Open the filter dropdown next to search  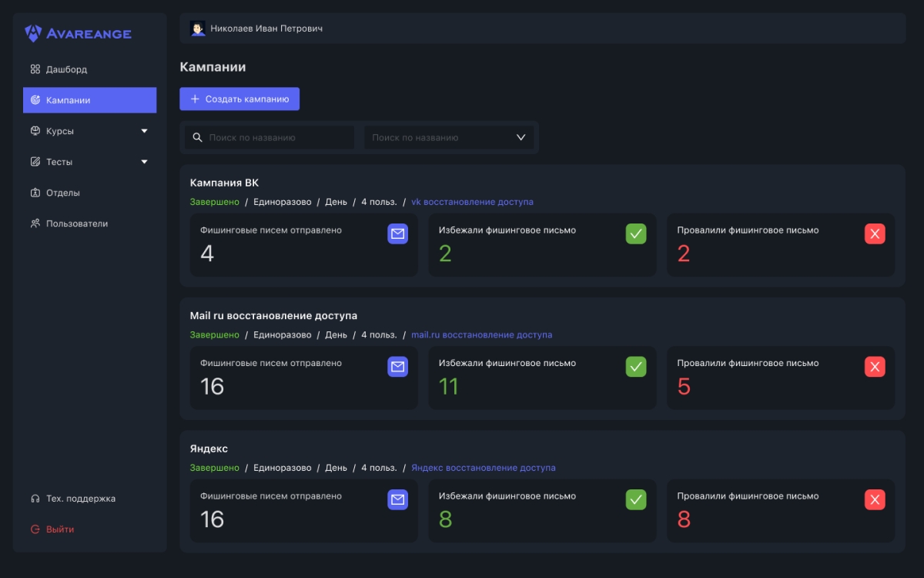pos(449,137)
